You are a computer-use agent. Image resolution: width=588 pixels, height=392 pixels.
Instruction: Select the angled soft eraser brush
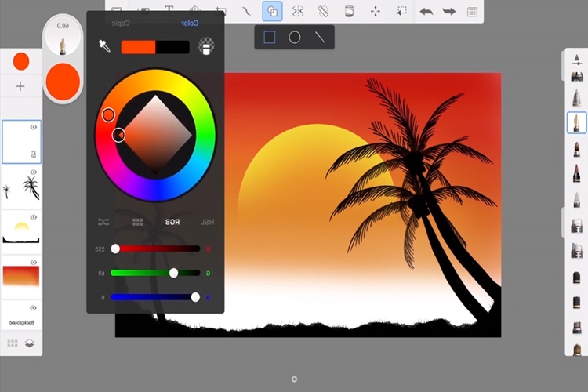tap(577, 251)
